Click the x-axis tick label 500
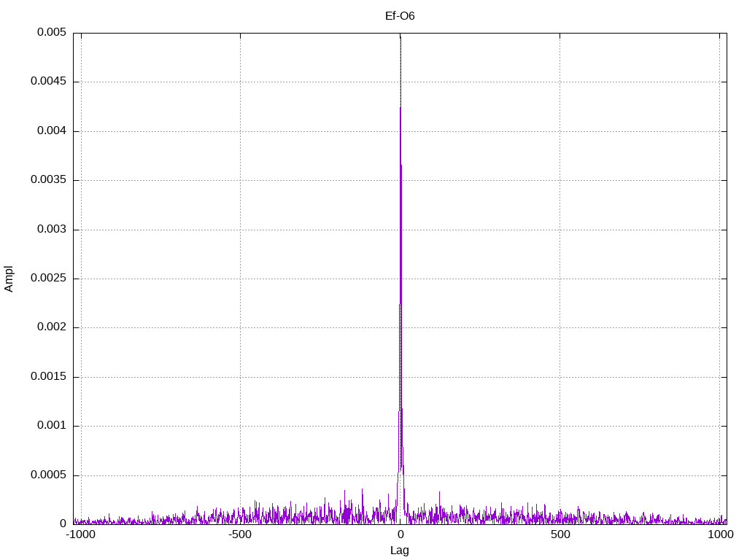Viewport: 747px width, 560px height. pyautogui.click(x=560, y=534)
